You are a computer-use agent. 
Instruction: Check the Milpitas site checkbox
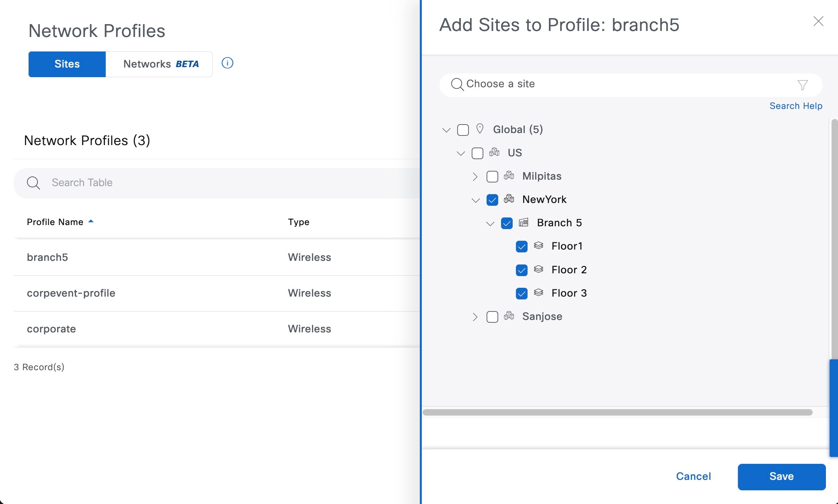click(492, 176)
